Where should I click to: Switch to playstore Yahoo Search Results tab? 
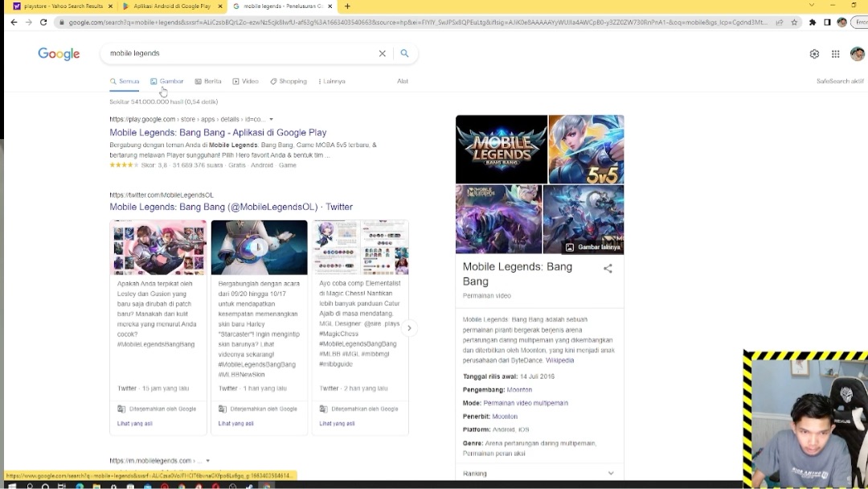62,6
